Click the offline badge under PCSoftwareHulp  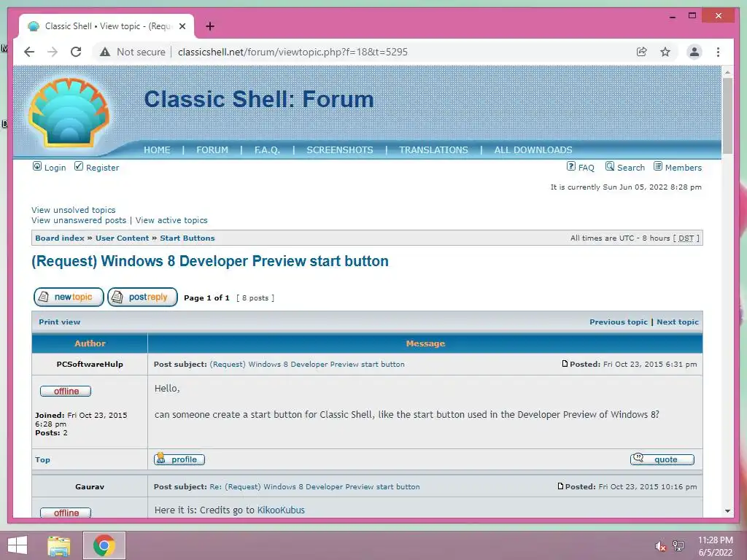pyautogui.click(x=66, y=391)
